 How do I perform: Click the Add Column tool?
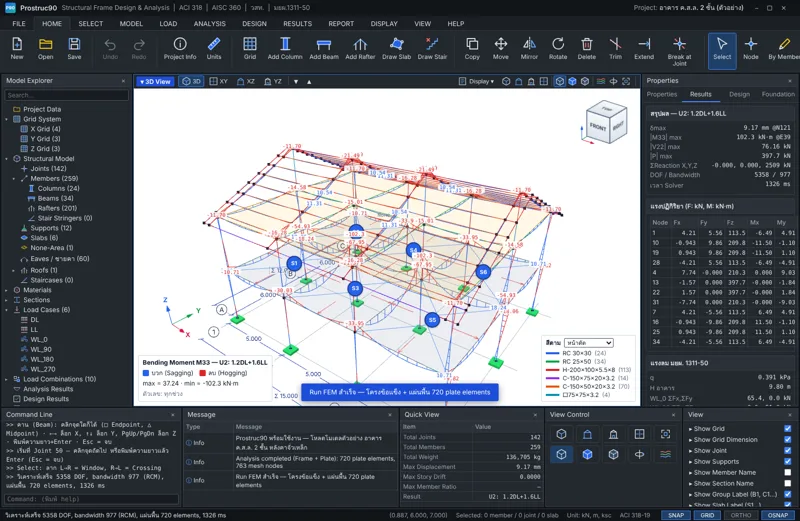click(x=285, y=49)
